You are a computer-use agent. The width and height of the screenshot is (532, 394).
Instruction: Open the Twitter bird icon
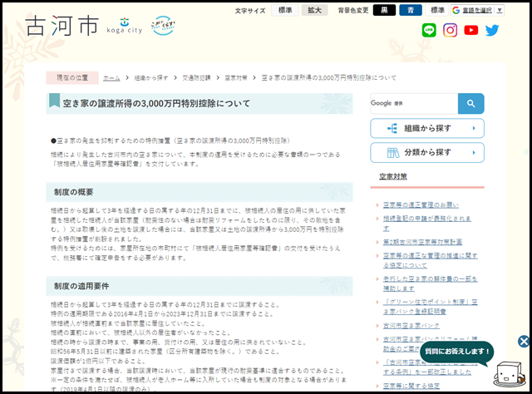point(492,31)
